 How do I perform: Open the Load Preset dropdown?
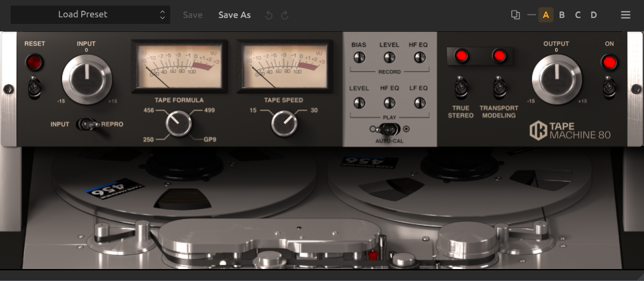pos(91,15)
